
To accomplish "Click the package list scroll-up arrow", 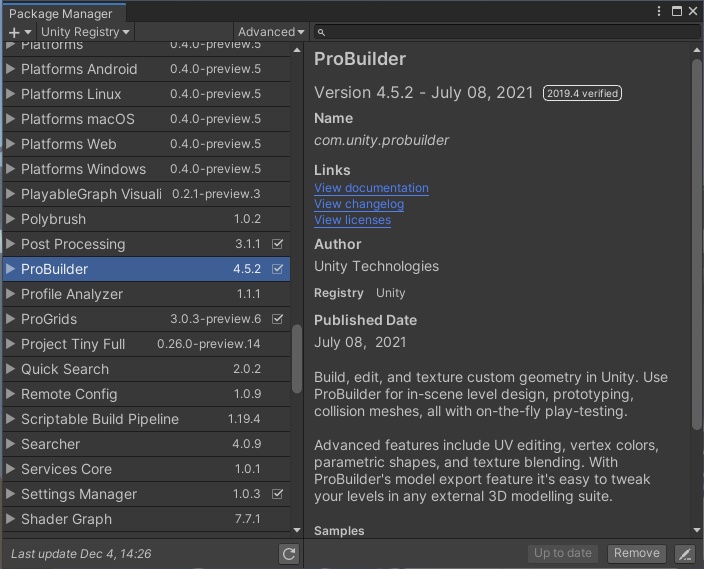I will [297, 50].
